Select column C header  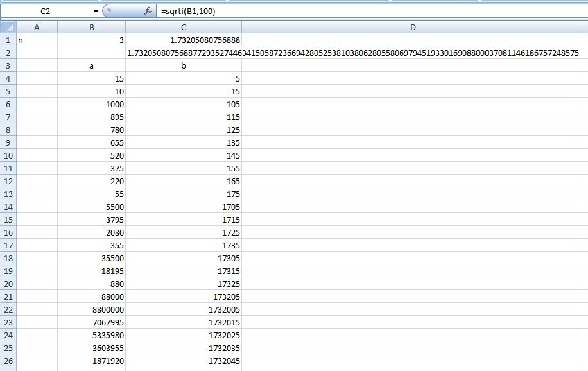click(184, 27)
